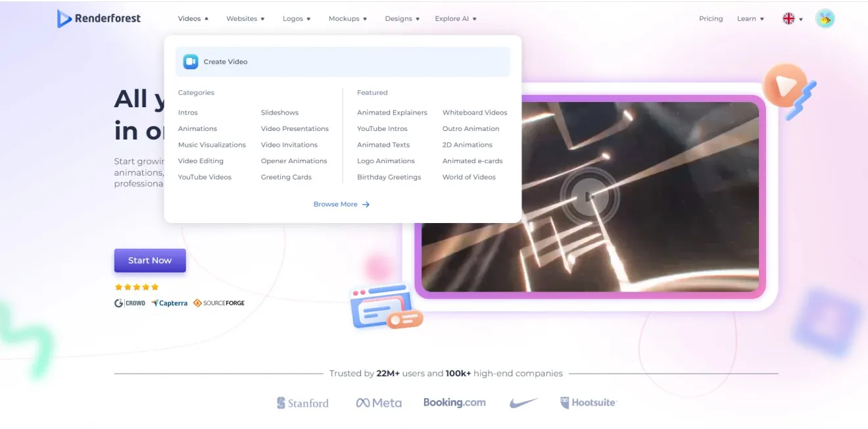Expand the Websites dropdown menu
The image size is (868, 429).
click(245, 18)
